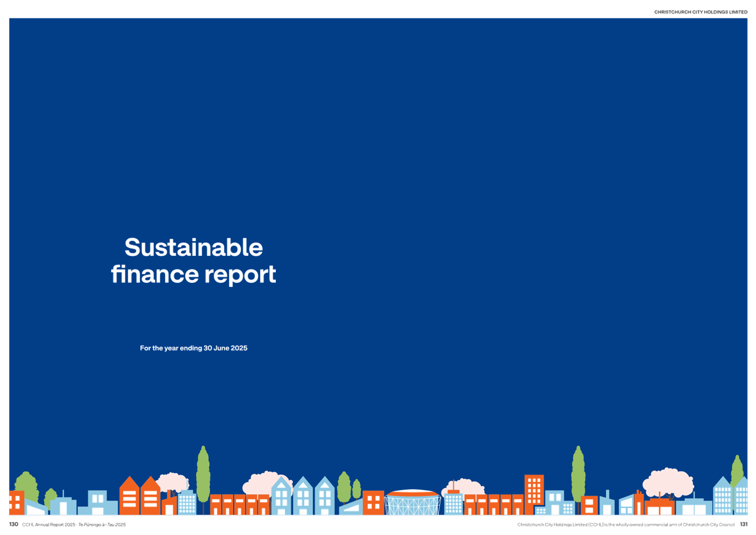This screenshot has height=535, width=756.
Task: Click the "For the year ending 30 June 2025" text
Action: pos(194,348)
